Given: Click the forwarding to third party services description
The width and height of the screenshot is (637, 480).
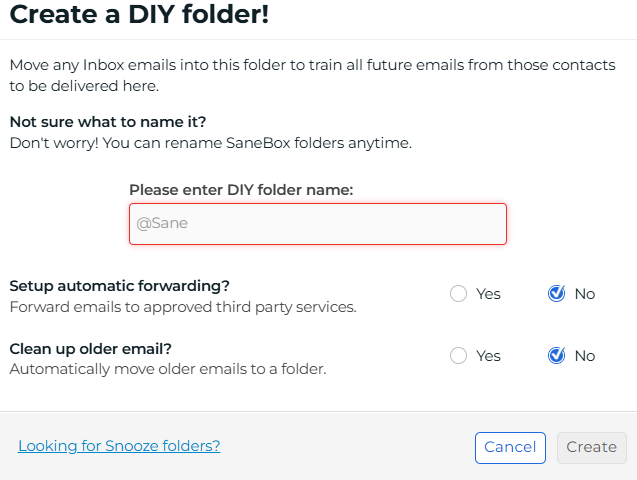Looking at the screenshot, I should click(183, 307).
